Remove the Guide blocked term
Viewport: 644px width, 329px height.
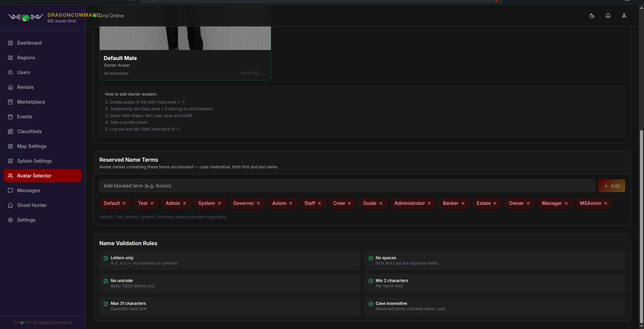pos(381,203)
